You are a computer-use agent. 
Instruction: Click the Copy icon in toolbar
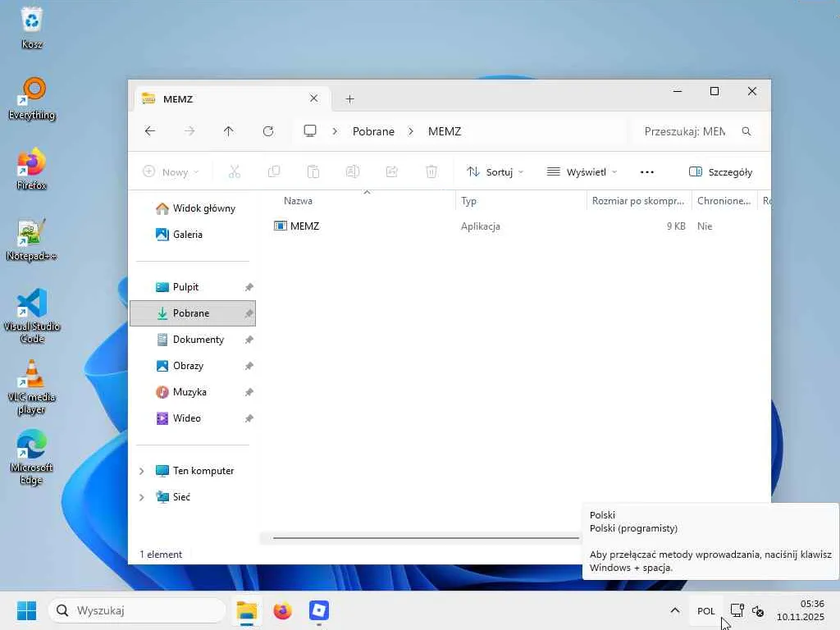(x=274, y=172)
